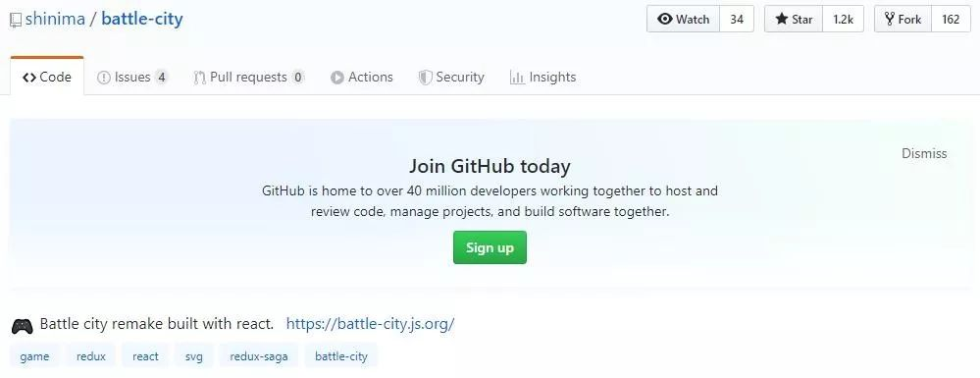Select the svg topic tag
980x378 pixels.
tap(194, 356)
